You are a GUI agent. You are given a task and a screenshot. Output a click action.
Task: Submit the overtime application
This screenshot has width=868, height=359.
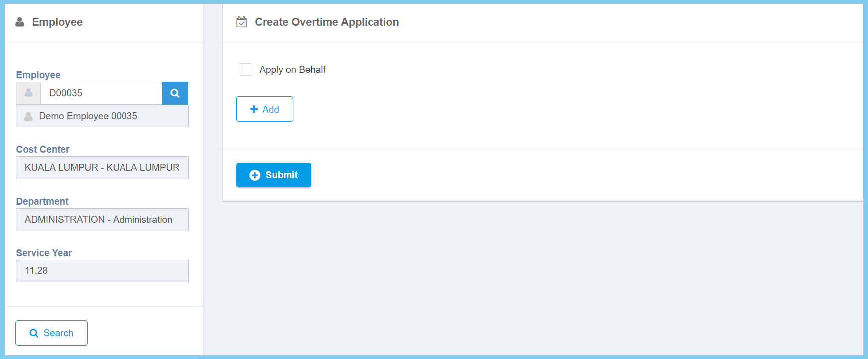[273, 175]
